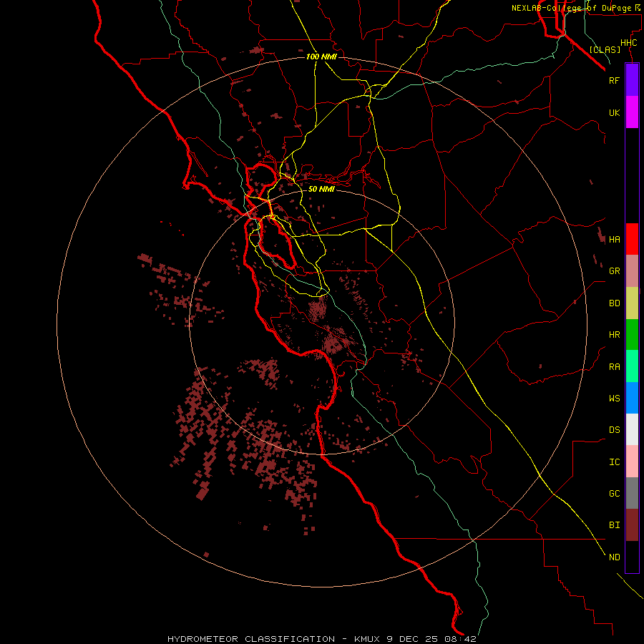Click the BI brown legend swatch

coord(632,525)
